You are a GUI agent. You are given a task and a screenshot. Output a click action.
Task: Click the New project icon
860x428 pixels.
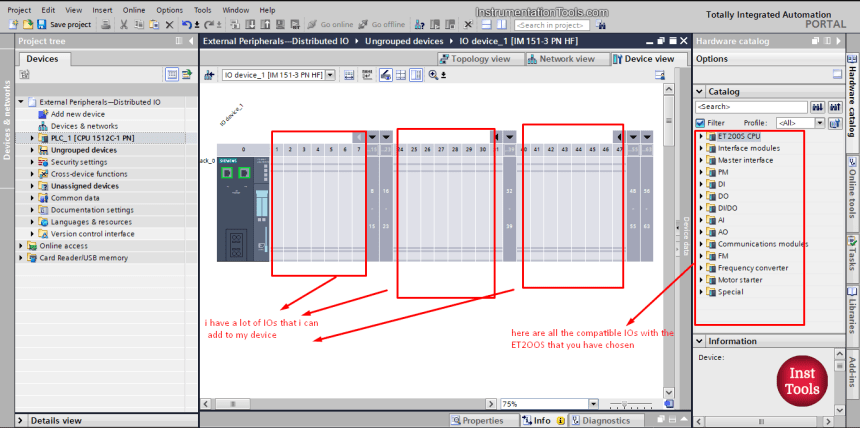(14, 25)
